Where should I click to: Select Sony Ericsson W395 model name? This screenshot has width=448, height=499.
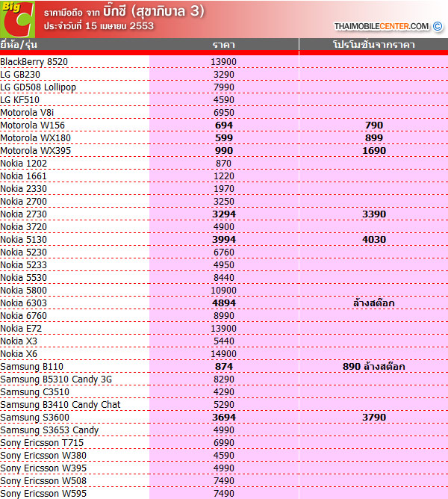(x=43, y=469)
